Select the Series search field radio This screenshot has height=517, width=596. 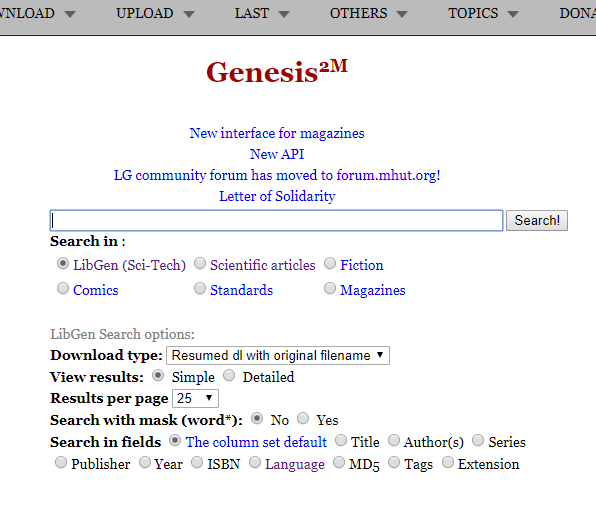coord(478,441)
